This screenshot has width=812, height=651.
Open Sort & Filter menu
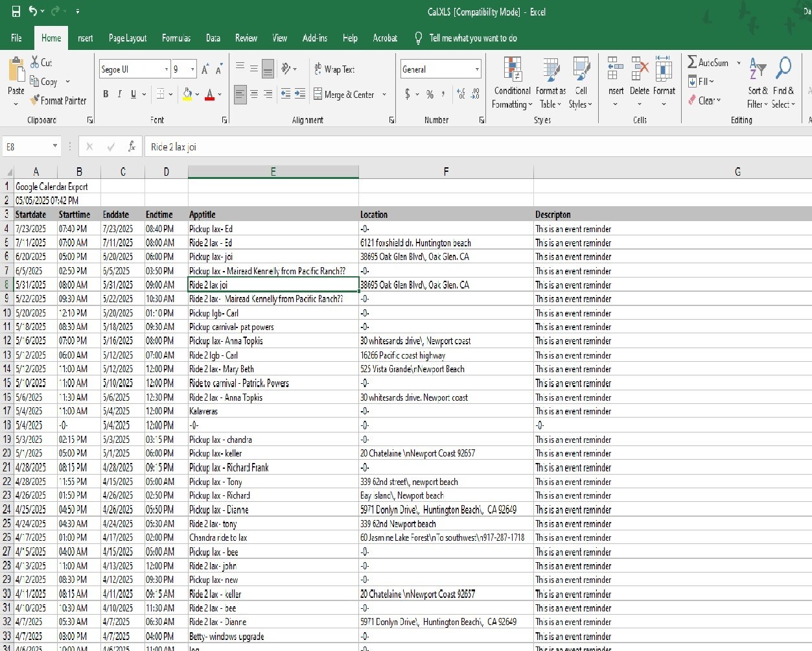[758, 83]
